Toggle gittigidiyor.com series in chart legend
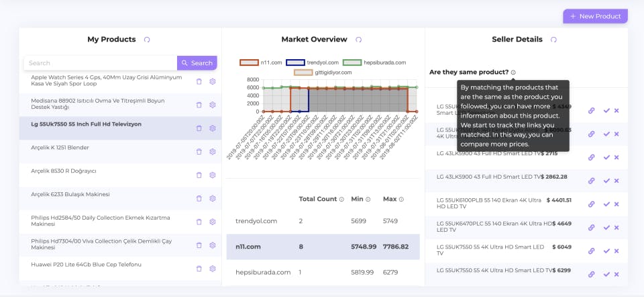 pyautogui.click(x=323, y=73)
